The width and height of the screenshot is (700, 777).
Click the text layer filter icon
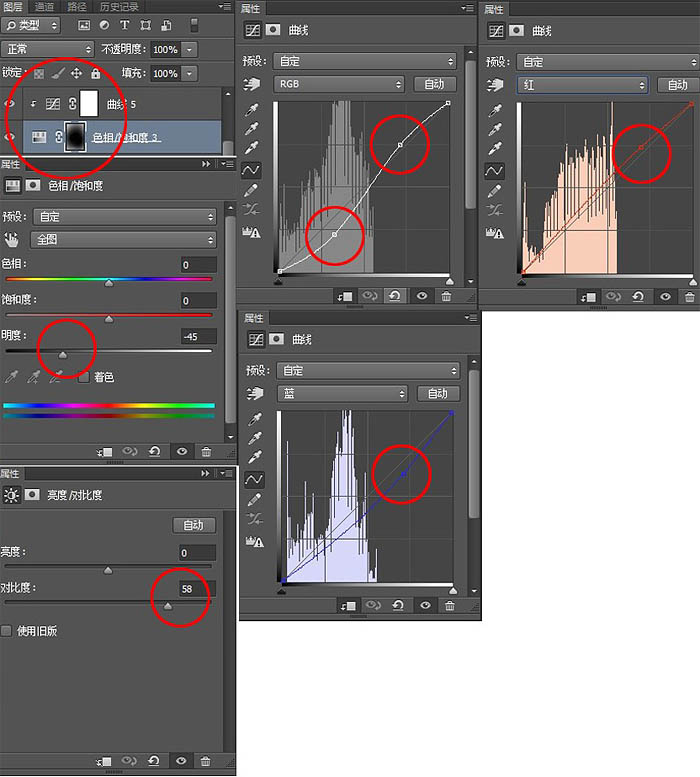(125, 25)
